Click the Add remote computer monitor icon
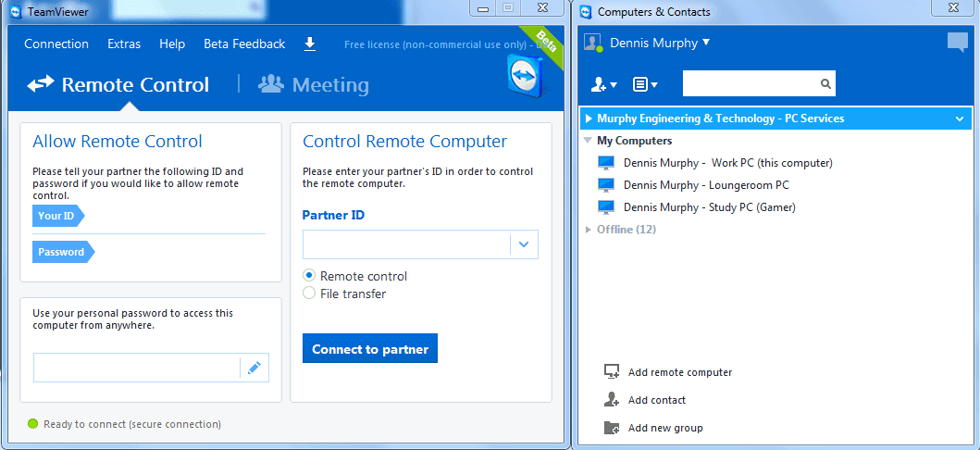Image resolution: width=980 pixels, height=450 pixels. pyautogui.click(x=612, y=372)
